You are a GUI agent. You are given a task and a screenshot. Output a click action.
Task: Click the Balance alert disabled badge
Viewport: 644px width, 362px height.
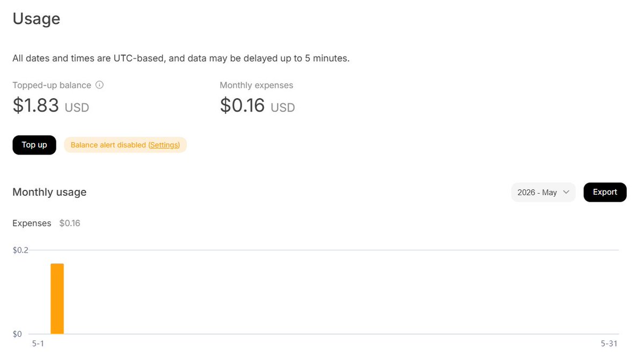click(126, 145)
